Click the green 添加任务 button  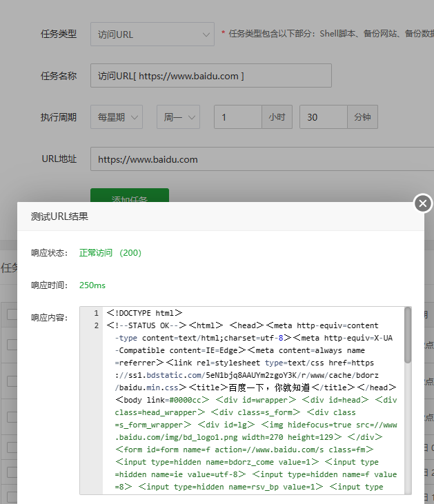point(130,195)
